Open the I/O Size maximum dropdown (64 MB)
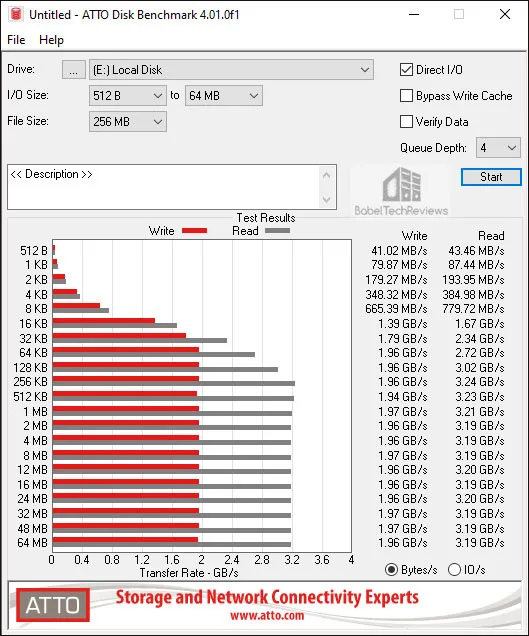529x636 pixels. (224, 96)
